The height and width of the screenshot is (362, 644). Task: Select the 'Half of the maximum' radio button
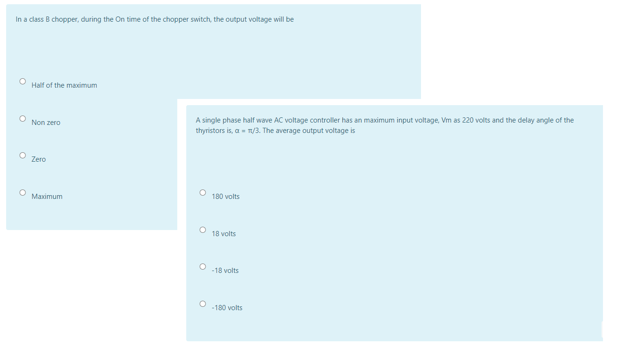point(22,81)
